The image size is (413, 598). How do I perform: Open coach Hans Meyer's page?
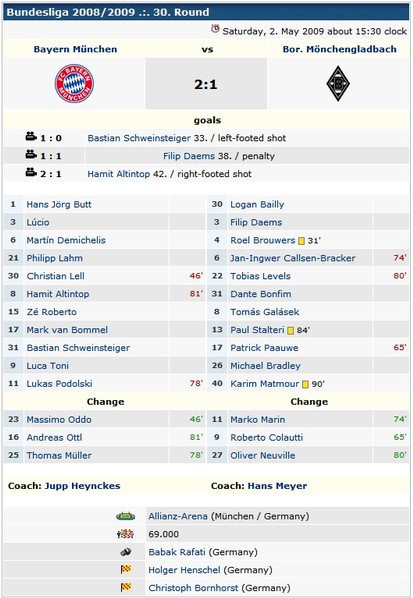(x=277, y=486)
